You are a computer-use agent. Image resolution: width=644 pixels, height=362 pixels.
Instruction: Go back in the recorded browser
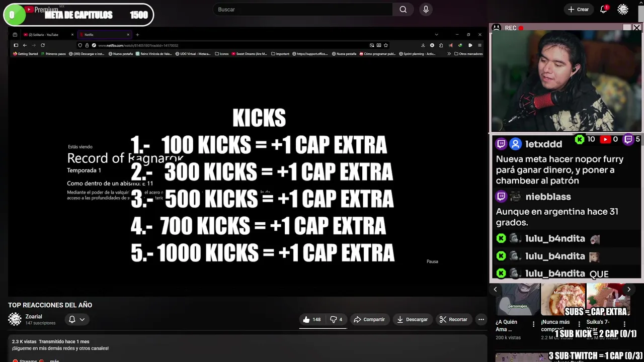[x=25, y=45]
